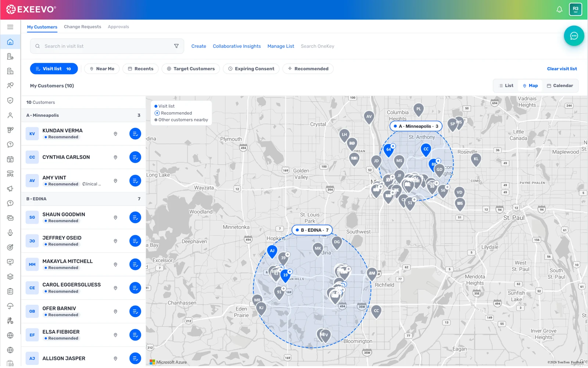Open B · EDINA map cluster label
Viewport: 588px width, 368px height.
[x=312, y=230]
